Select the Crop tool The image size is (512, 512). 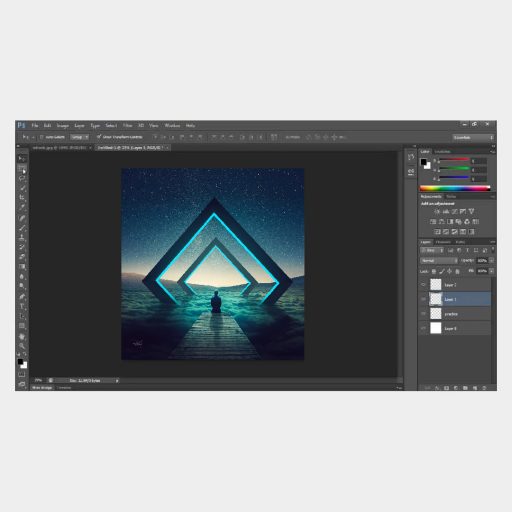(x=22, y=198)
